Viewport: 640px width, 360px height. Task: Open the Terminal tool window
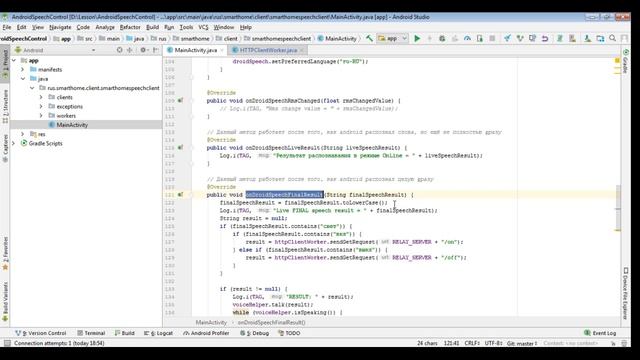(x=91, y=333)
